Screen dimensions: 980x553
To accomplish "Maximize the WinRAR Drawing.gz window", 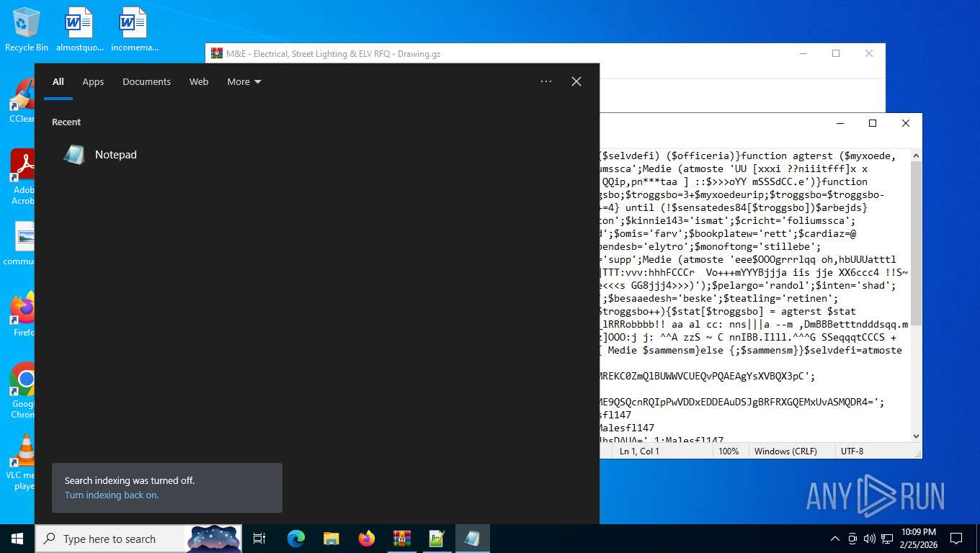I will [836, 53].
